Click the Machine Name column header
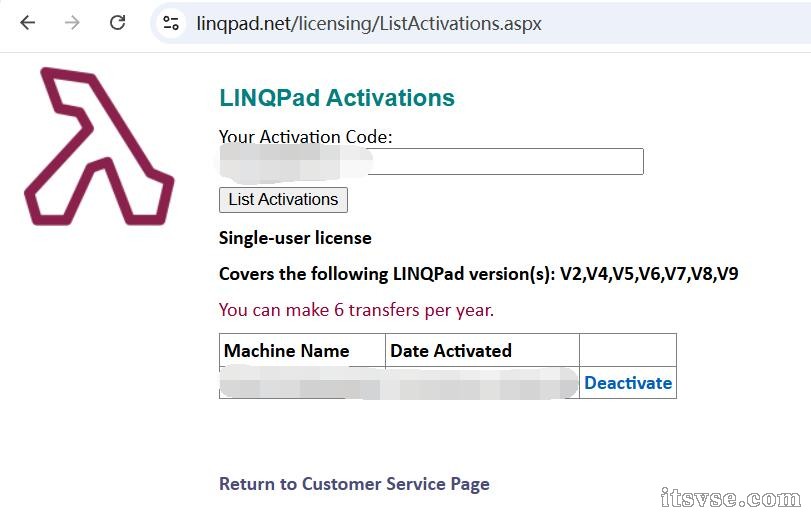The image size is (811, 527). tap(287, 351)
